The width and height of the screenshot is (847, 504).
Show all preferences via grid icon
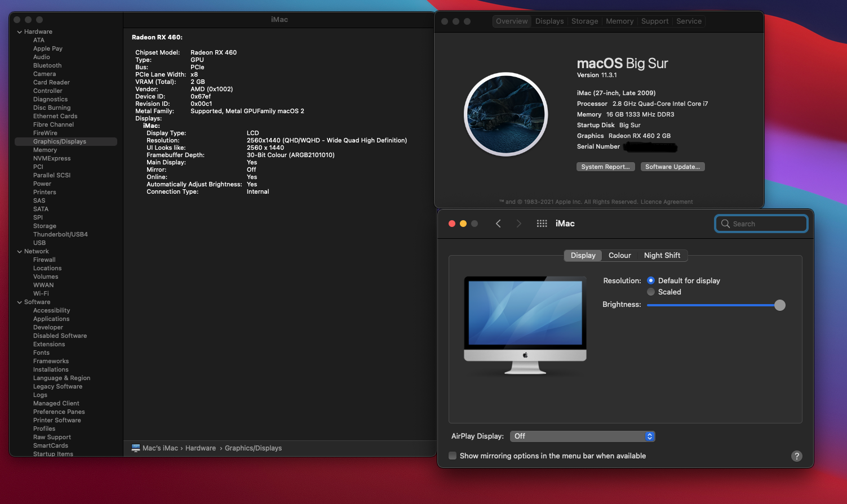(542, 224)
